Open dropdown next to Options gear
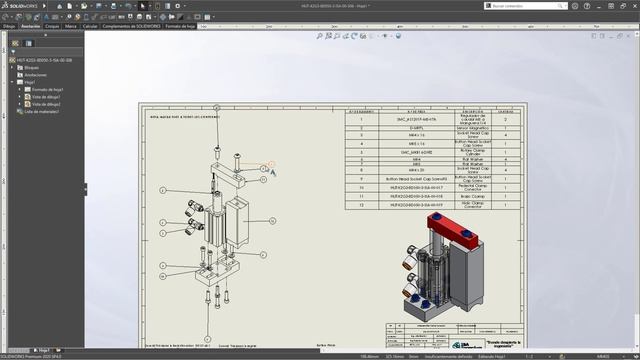 coord(184,6)
